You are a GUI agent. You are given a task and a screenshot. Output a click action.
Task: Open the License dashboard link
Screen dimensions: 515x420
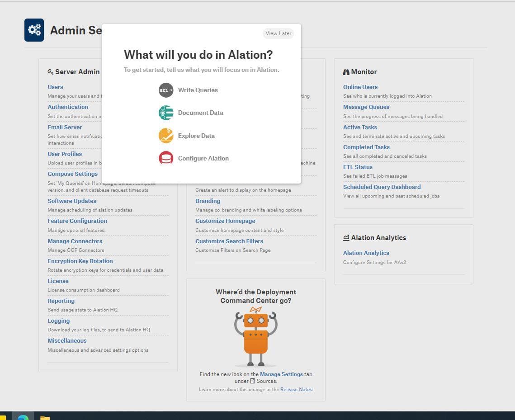click(x=58, y=281)
